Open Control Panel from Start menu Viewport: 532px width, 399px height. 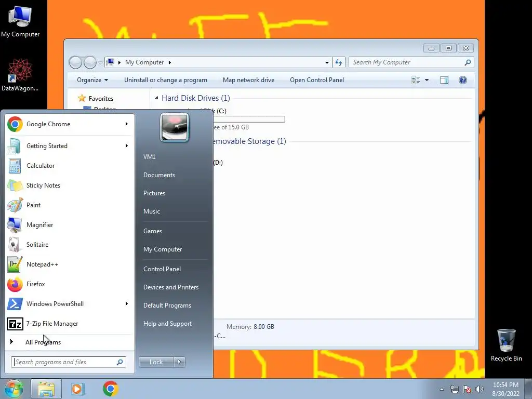pos(162,269)
